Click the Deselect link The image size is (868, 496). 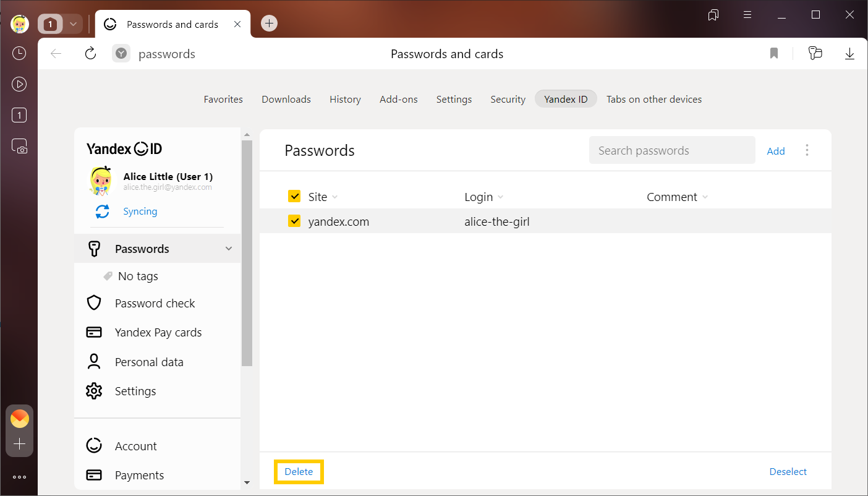coord(788,471)
